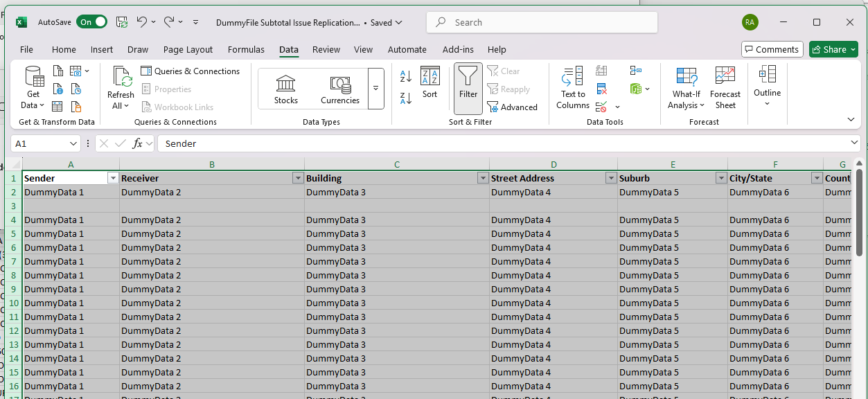This screenshot has height=399, width=868.
Task: Expand the Outline group
Action: pyautogui.click(x=767, y=87)
